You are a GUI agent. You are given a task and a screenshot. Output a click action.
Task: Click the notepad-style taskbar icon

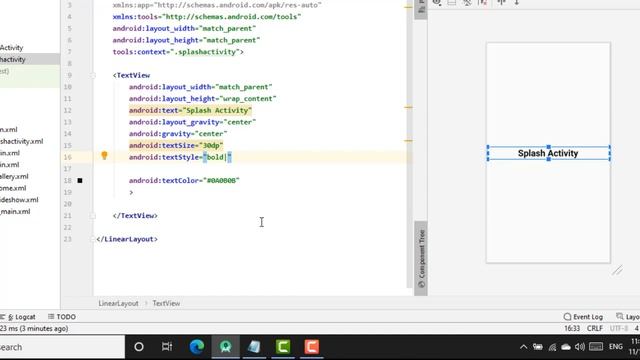[254, 347]
